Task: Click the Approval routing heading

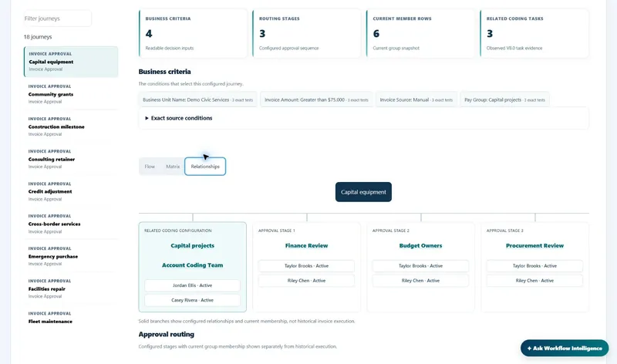Action: click(x=166, y=334)
